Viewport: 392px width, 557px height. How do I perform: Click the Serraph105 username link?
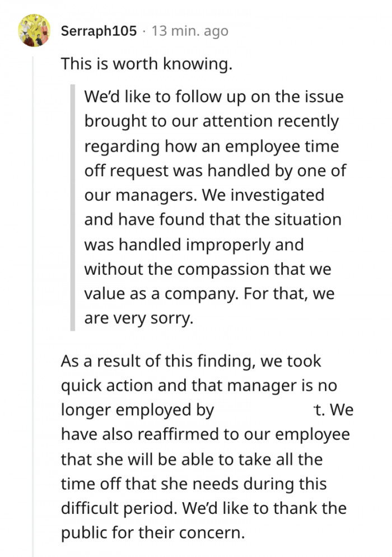(x=100, y=31)
